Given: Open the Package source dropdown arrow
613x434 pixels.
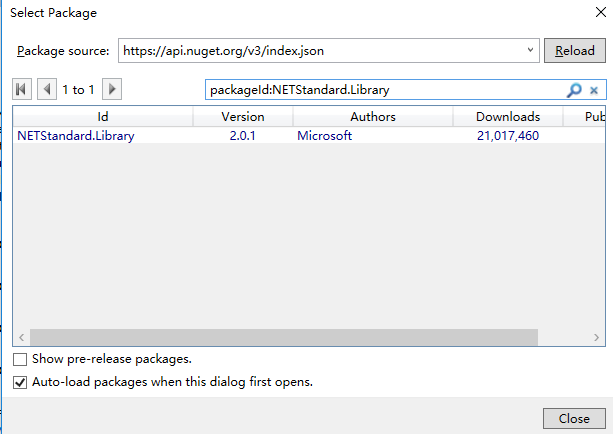Looking at the screenshot, I should pyautogui.click(x=530, y=50).
